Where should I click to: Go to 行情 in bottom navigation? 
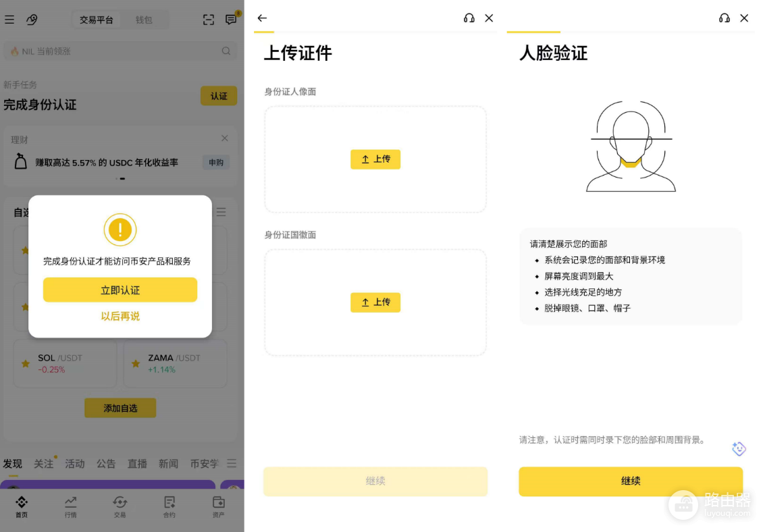click(70, 507)
